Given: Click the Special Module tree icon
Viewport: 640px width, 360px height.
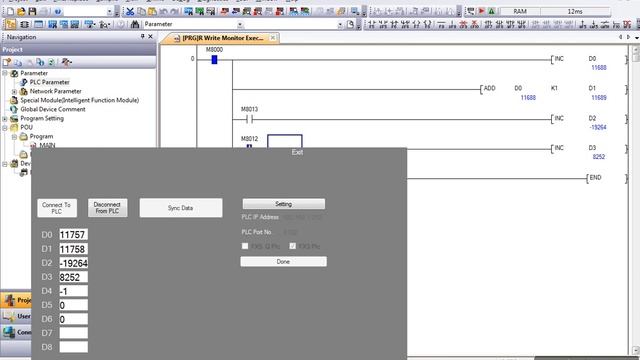Looking at the screenshot, I should pos(14,100).
